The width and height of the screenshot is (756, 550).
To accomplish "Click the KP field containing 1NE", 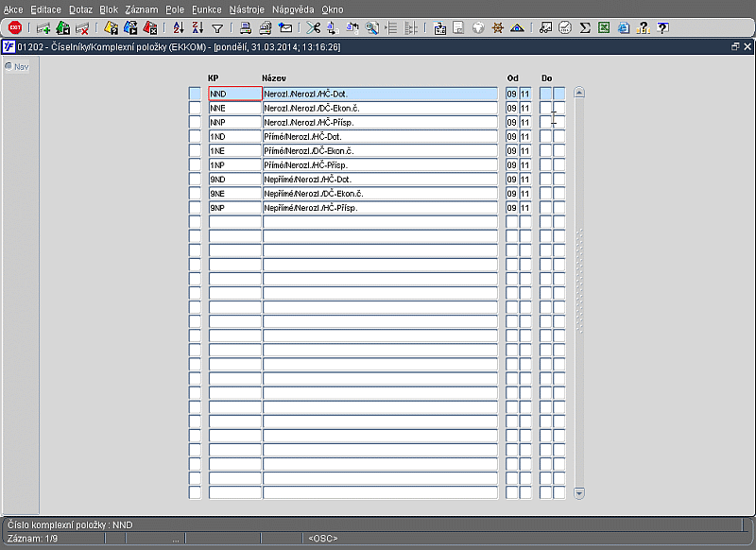I will tap(235, 150).
